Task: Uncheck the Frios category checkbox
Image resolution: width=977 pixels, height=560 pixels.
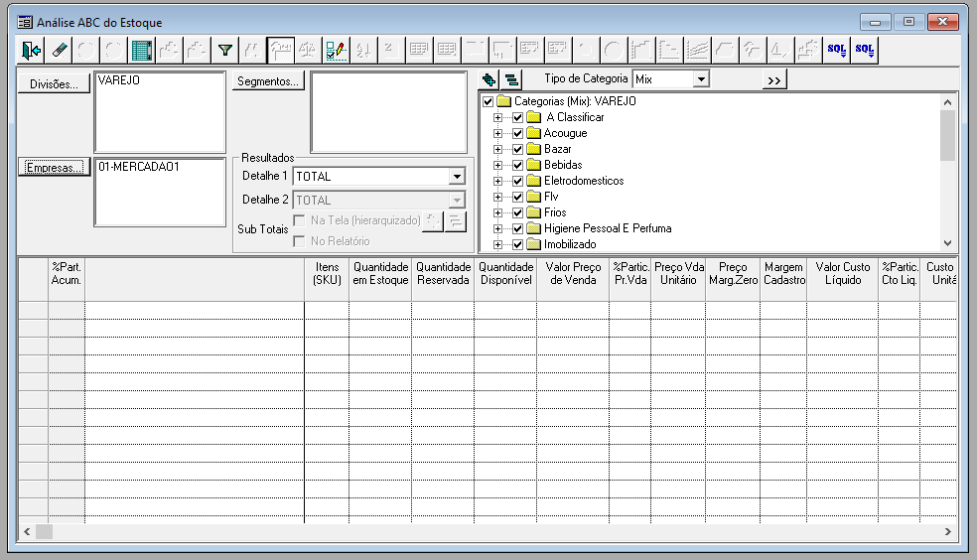Action: click(517, 212)
